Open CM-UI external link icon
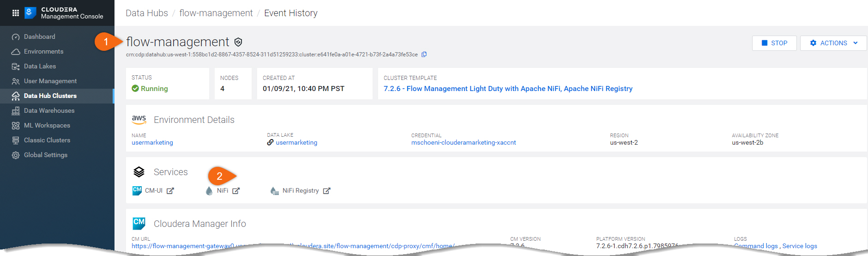 pyautogui.click(x=170, y=191)
